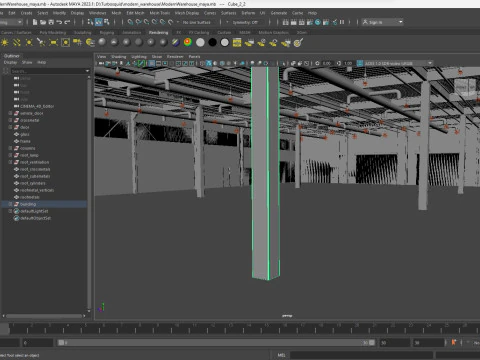Viewport: 480px width, 360px height.
Task: Expand the building node in Outliner
Action: 10,204
